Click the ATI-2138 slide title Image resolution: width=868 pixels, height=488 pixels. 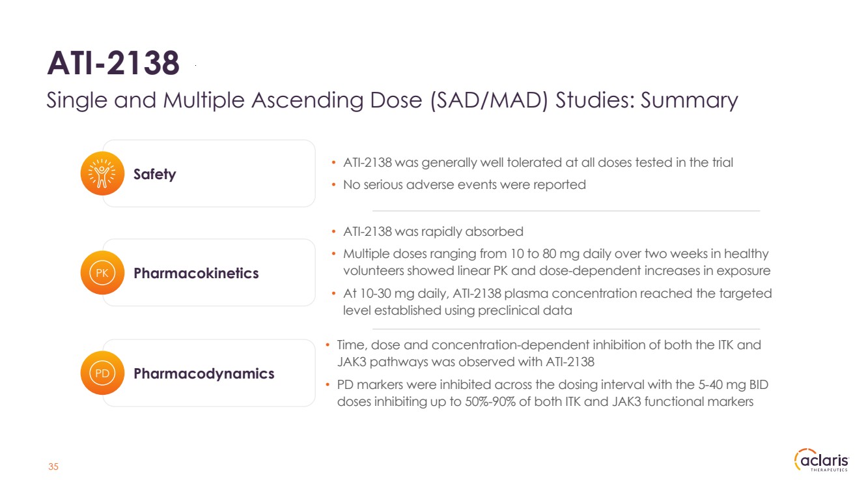click(x=113, y=64)
